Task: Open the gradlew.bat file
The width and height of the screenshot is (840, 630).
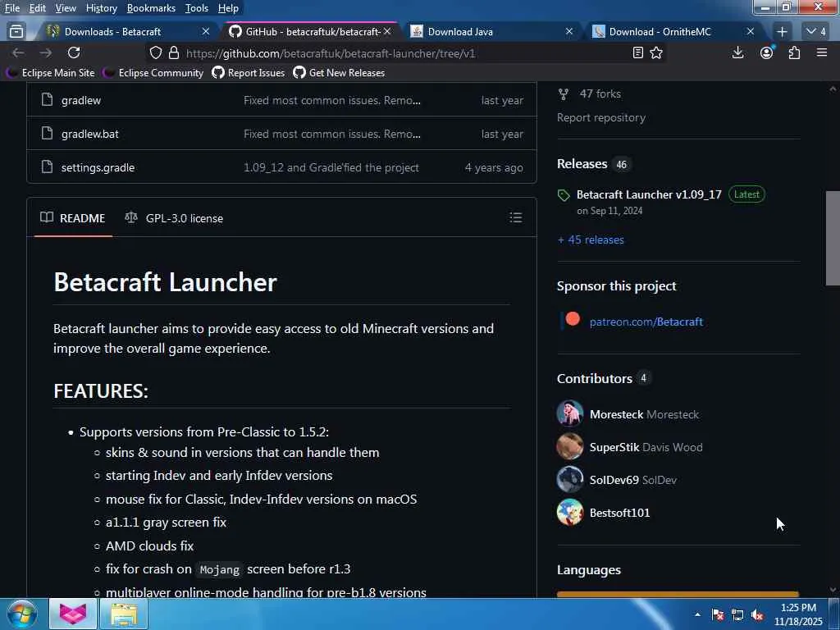Action: tap(90, 134)
